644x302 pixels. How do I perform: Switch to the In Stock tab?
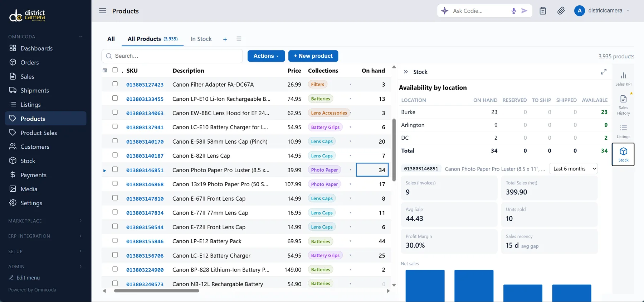(x=201, y=39)
